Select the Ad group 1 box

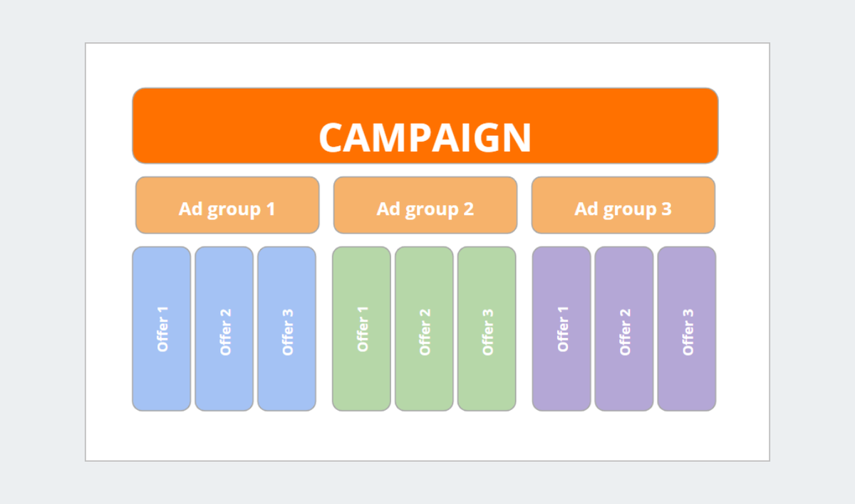(227, 205)
